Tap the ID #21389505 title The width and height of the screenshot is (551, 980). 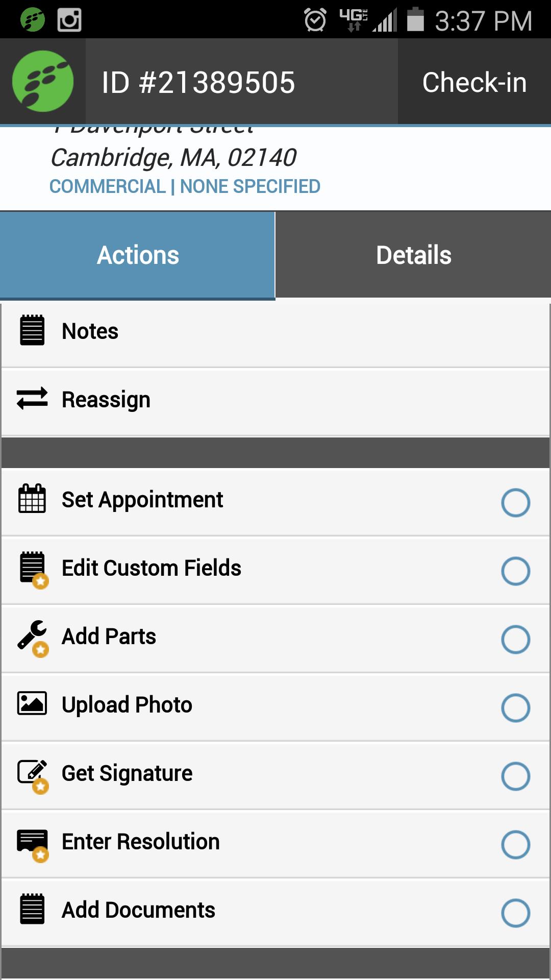coord(198,82)
